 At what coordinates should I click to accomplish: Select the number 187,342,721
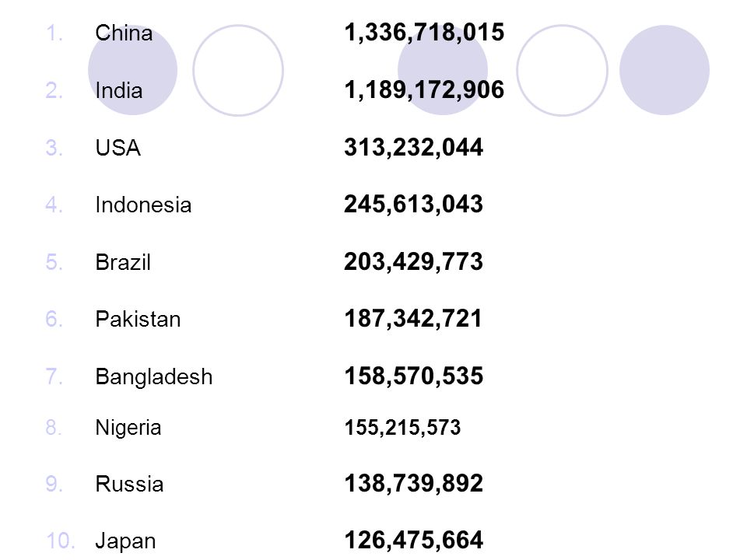pyautogui.click(x=413, y=319)
